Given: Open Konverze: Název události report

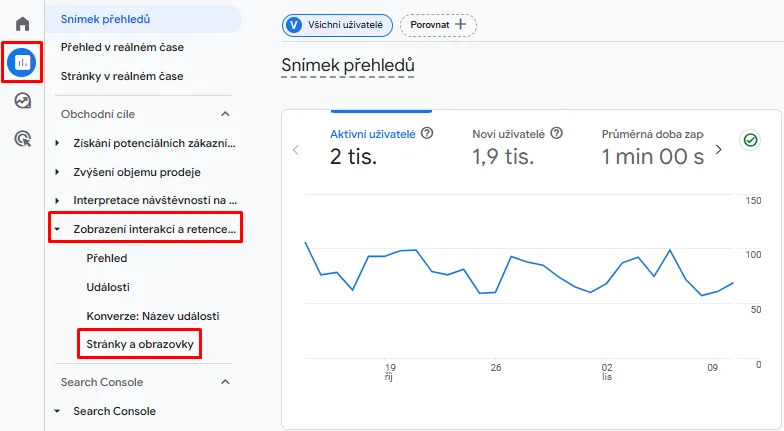Looking at the screenshot, I should [x=152, y=316].
